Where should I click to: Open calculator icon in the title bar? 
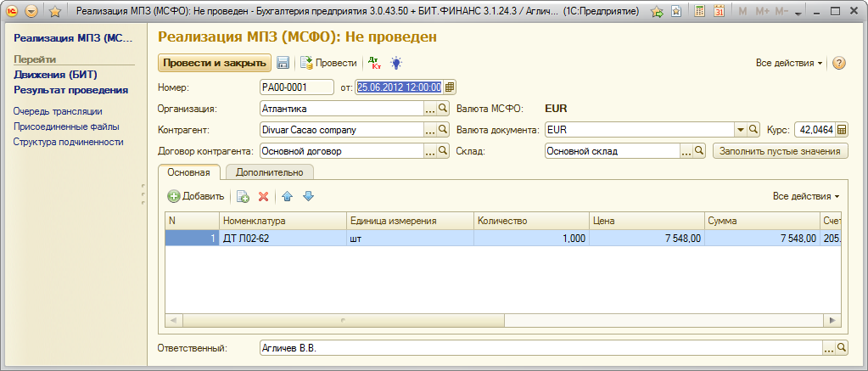tap(698, 12)
